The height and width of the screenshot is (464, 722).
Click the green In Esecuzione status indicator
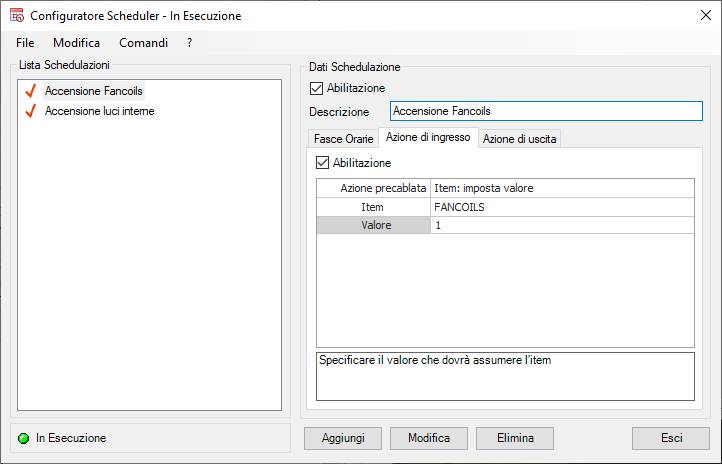click(23, 438)
